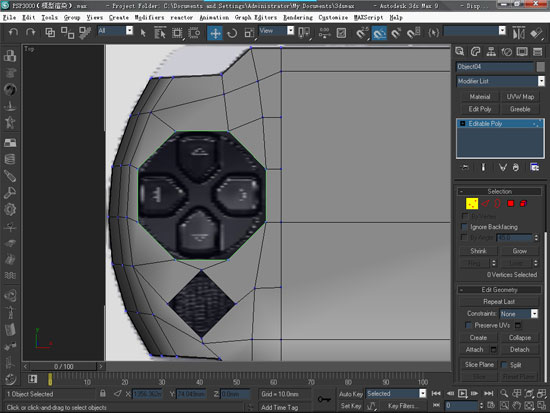Click the UVW Map modifier button

click(x=520, y=97)
